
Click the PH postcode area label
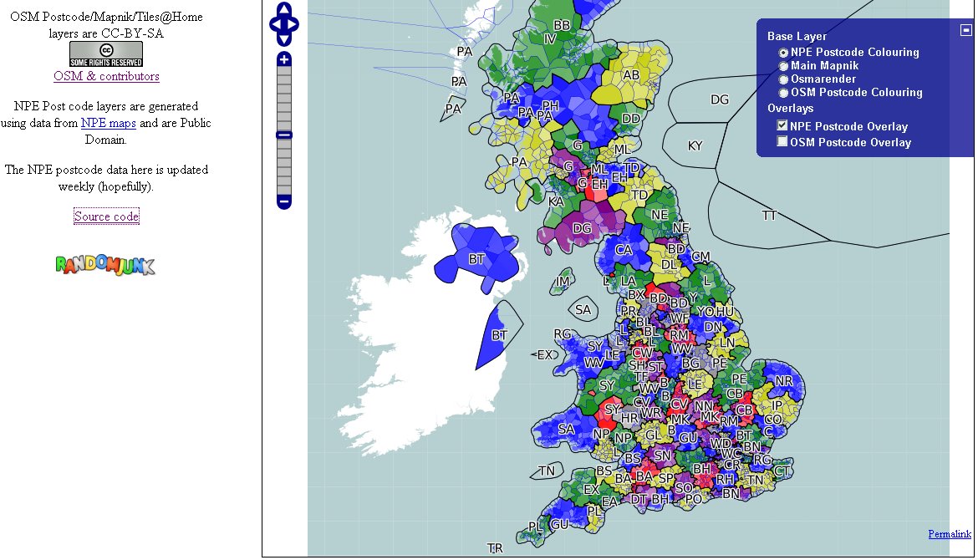(x=550, y=106)
